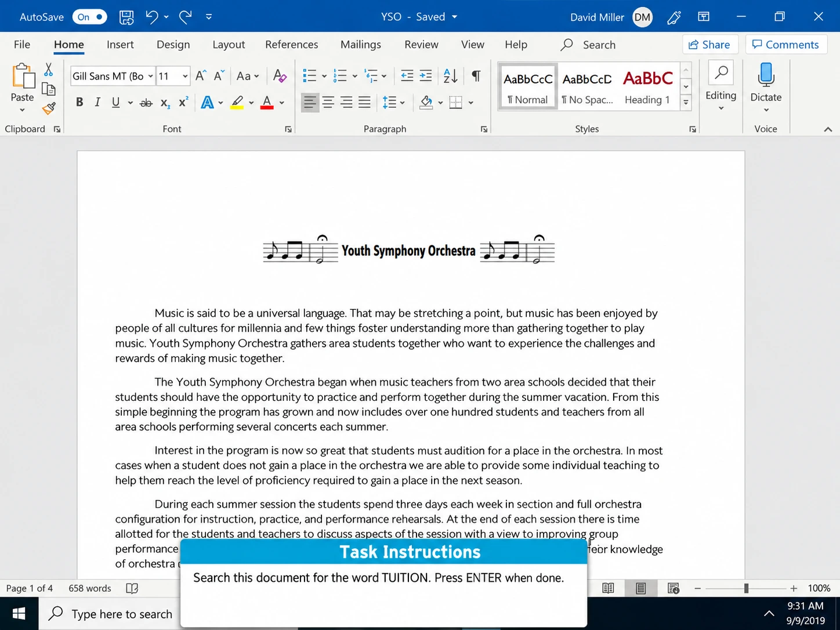Select the Format Painter brush icon
Viewport: 840px width, 630px height.
[x=49, y=108]
